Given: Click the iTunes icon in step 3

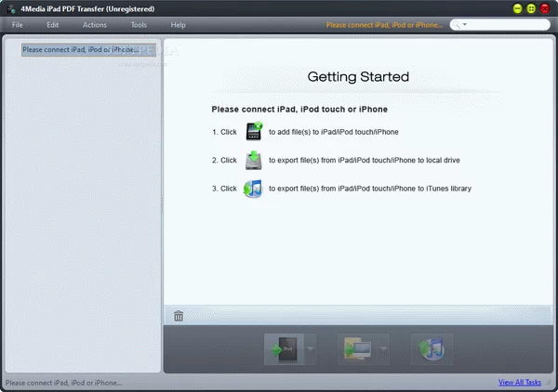Looking at the screenshot, I should [x=254, y=189].
